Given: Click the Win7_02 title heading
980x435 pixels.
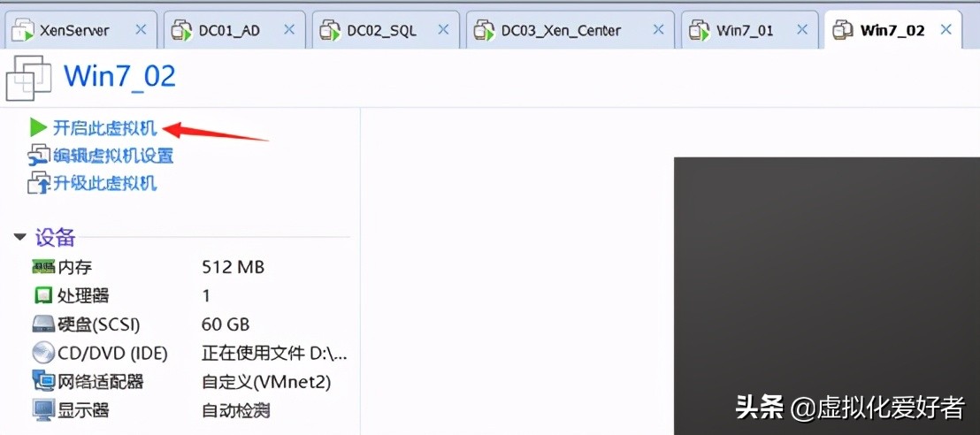Looking at the screenshot, I should coord(119,77).
